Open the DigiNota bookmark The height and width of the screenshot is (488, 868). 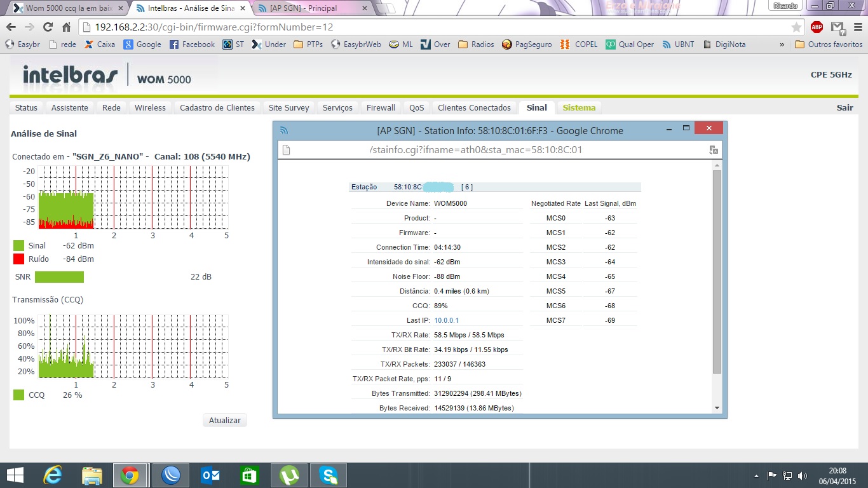(x=724, y=44)
